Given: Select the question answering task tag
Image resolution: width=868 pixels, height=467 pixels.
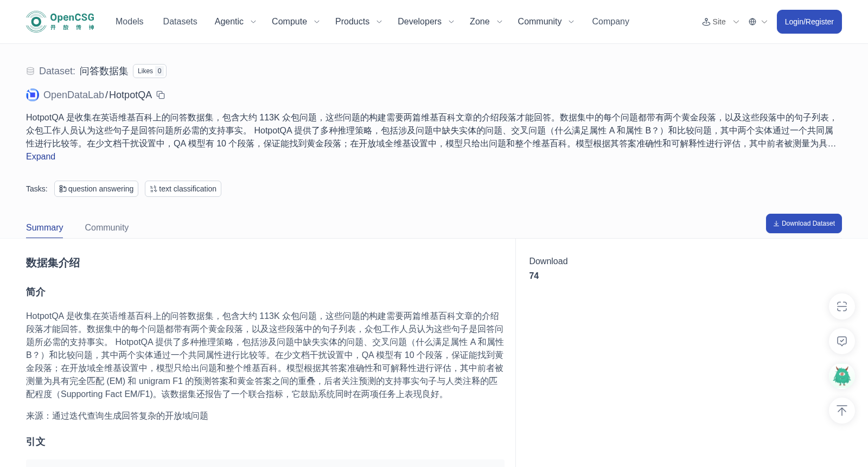Looking at the screenshot, I should [96, 189].
